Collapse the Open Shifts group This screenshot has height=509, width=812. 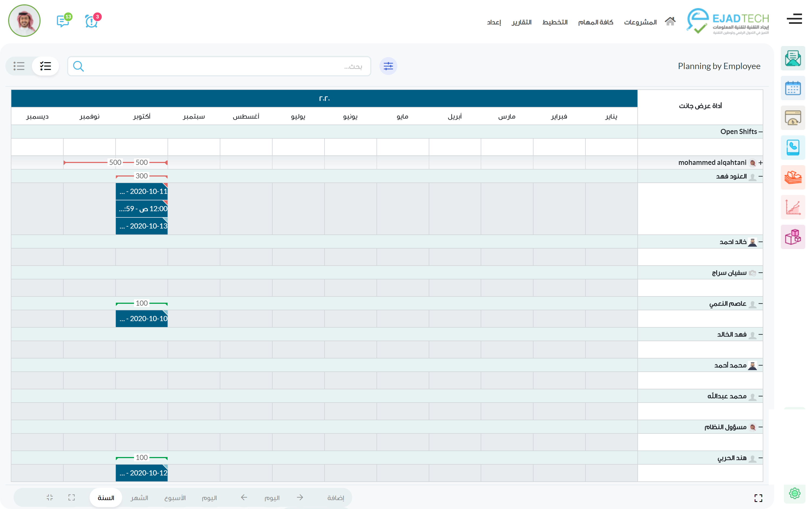tap(760, 132)
